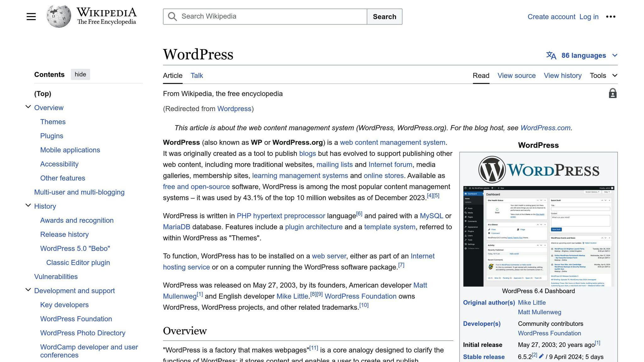Image resolution: width=644 pixels, height=362 pixels.
Task: Hide the Contents sidebar
Action: click(x=80, y=74)
